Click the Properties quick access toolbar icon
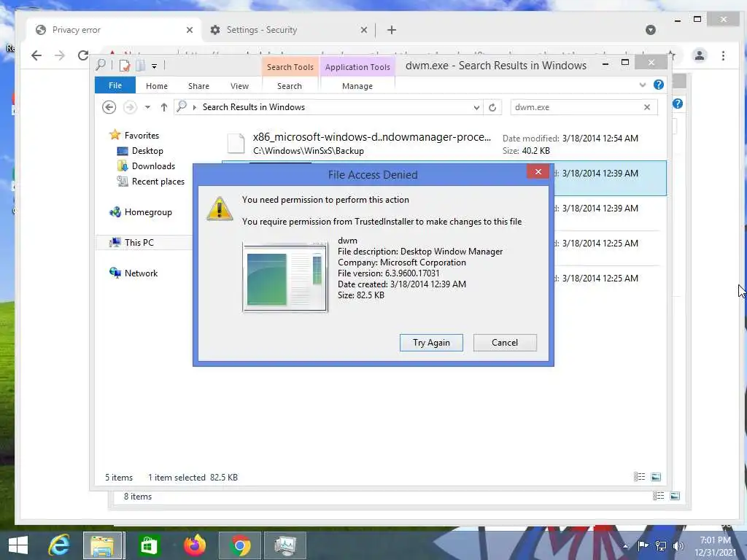The height and width of the screenshot is (560, 747). (x=125, y=65)
